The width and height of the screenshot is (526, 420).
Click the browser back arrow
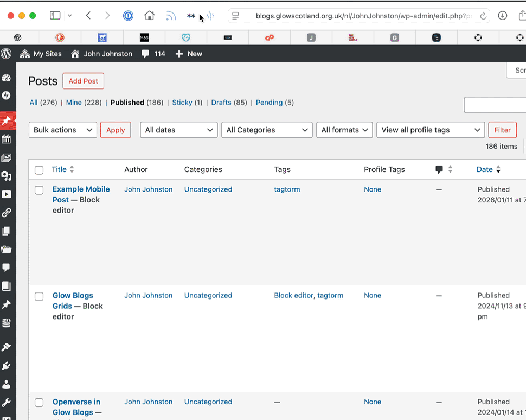(88, 15)
